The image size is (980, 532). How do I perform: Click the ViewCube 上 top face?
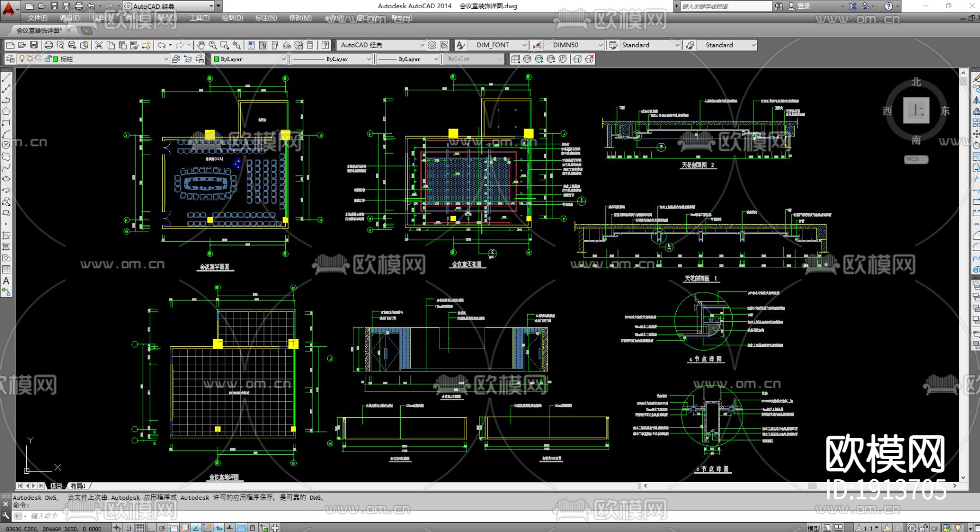[916, 111]
